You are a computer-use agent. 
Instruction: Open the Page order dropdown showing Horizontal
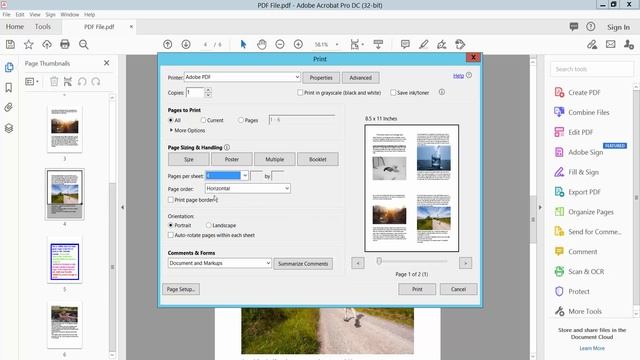pyautogui.click(x=247, y=188)
